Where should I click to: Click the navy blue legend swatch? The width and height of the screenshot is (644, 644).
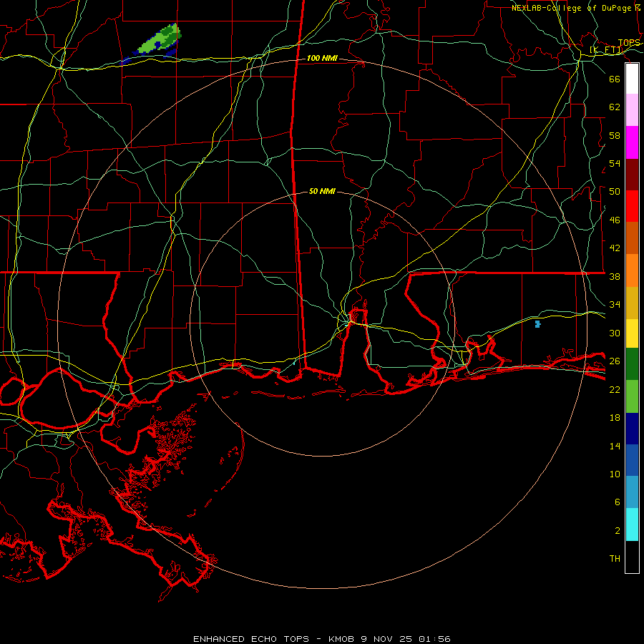click(632, 429)
